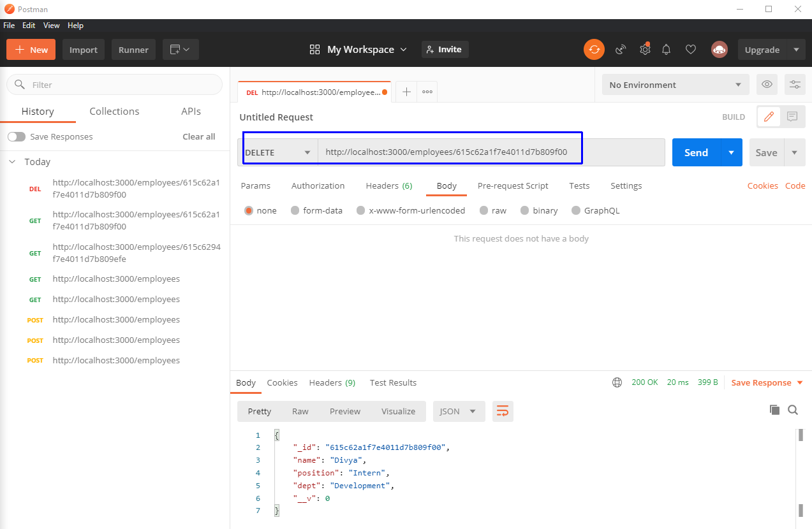This screenshot has width=812, height=529.
Task: Click workspace grid icon beside My Workspace
Action: coord(314,50)
